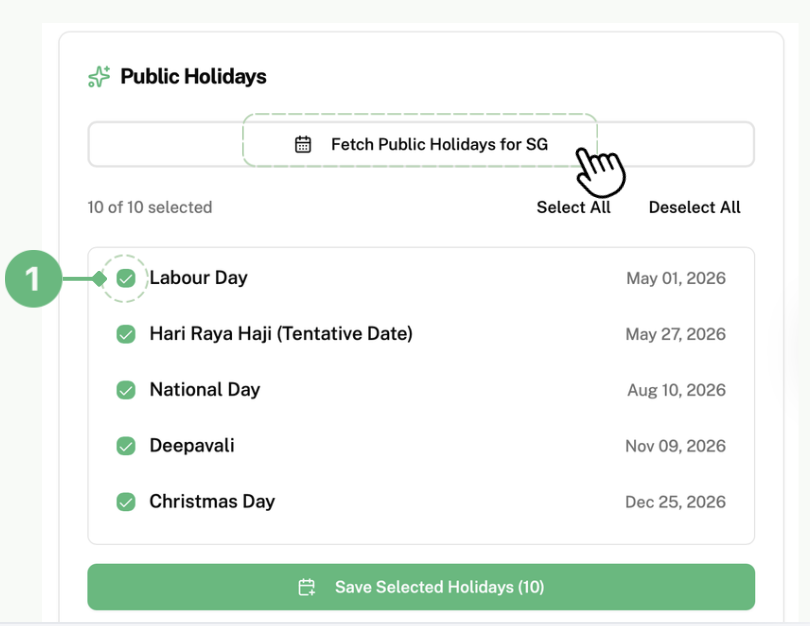Deselect the National Day checkbox
The image size is (810, 626).
tap(126, 390)
